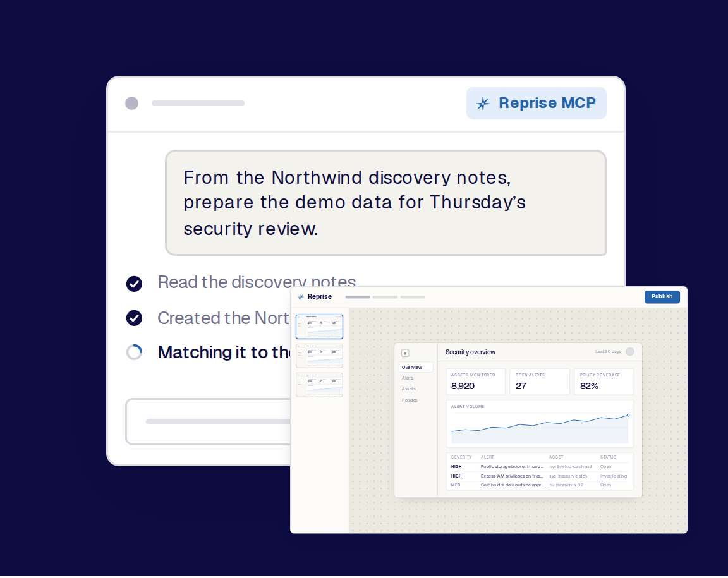The width and height of the screenshot is (728, 578).
Task: Select the Matching it to the step text
Action: tap(224, 352)
